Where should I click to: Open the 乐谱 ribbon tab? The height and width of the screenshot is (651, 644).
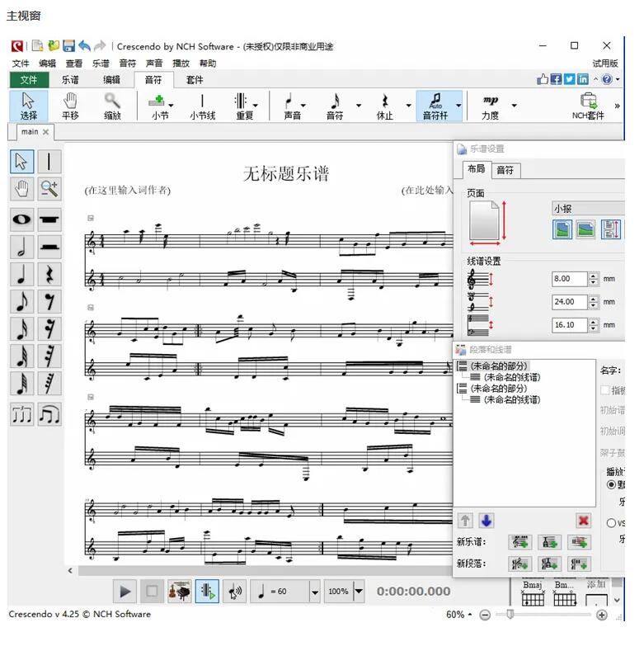[x=70, y=80]
